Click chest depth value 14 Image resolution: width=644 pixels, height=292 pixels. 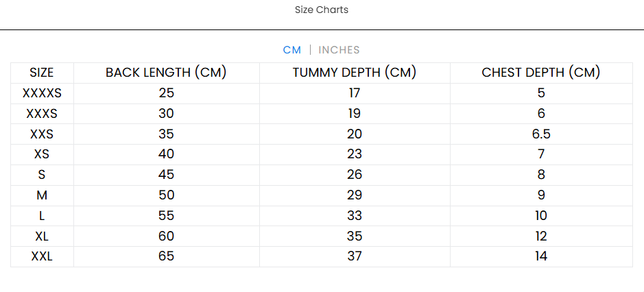pyautogui.click(x=541, y=257)
